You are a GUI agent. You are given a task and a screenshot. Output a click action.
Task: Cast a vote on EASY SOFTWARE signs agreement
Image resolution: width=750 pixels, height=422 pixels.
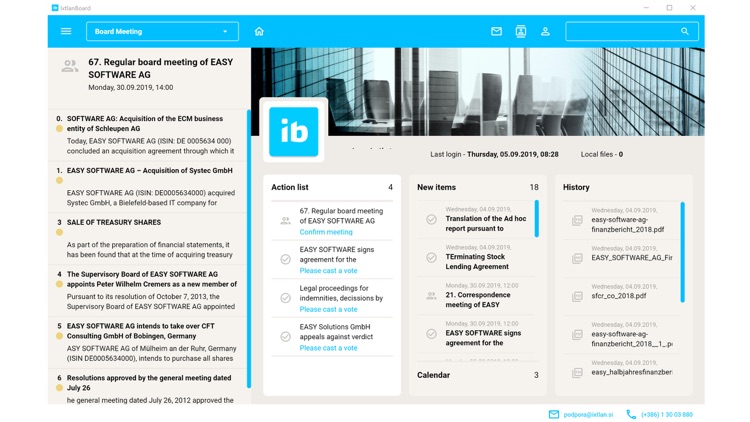coord(328,271)
